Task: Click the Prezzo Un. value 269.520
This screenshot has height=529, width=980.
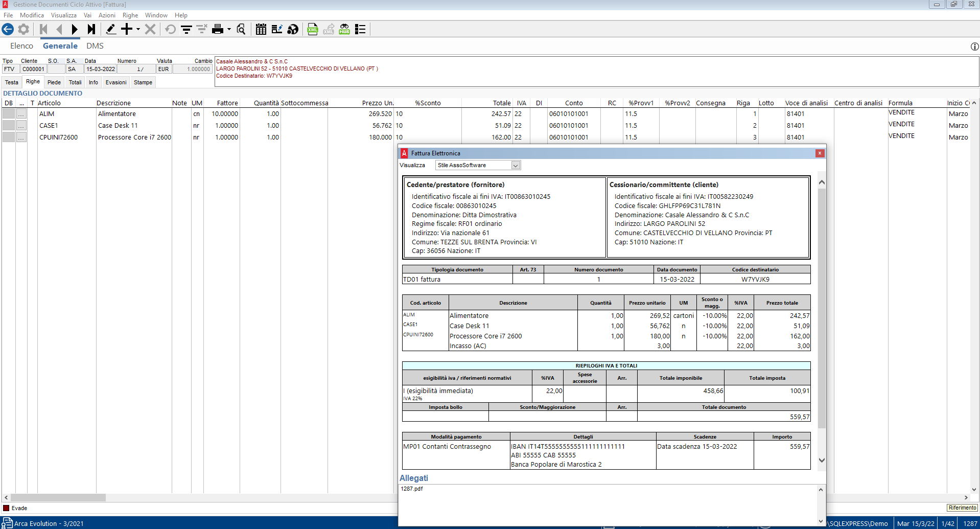Action: (x=380, y=114)
